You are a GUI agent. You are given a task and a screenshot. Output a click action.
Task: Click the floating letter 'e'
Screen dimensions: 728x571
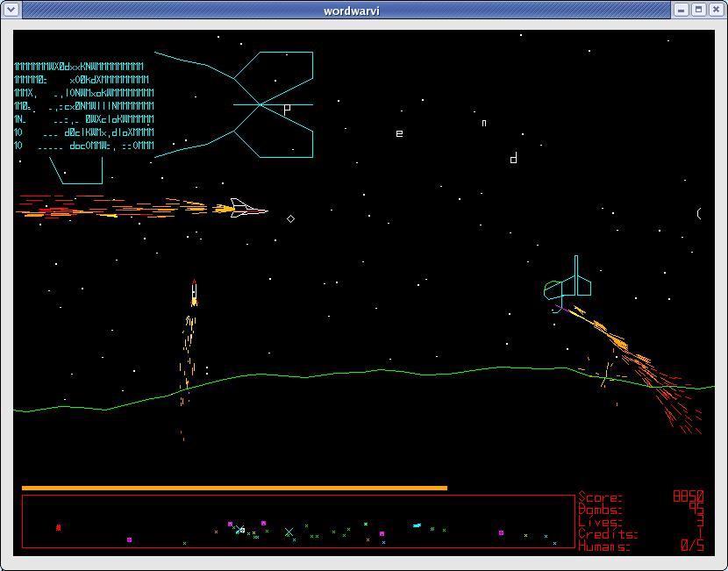[x=399, y=133]
